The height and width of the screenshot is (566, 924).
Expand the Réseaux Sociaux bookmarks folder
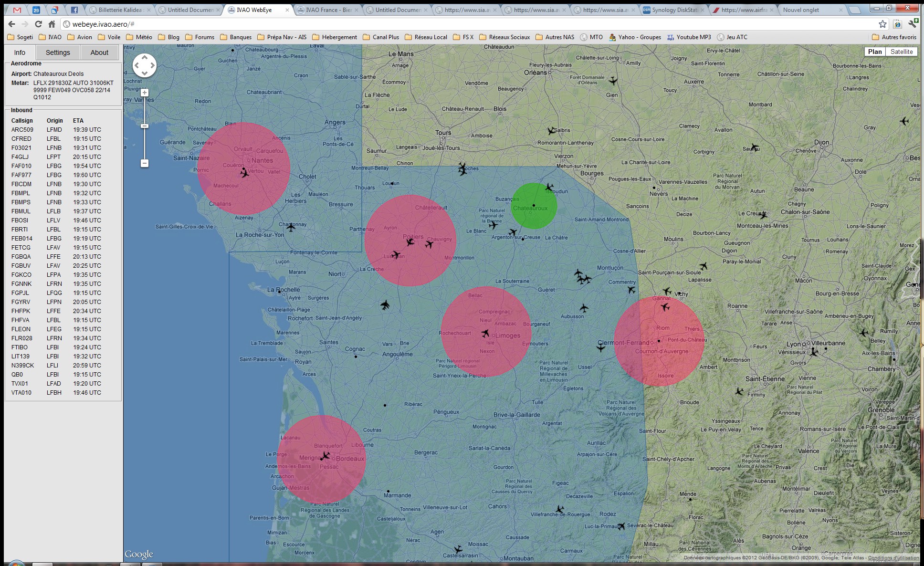click(504, 37)
